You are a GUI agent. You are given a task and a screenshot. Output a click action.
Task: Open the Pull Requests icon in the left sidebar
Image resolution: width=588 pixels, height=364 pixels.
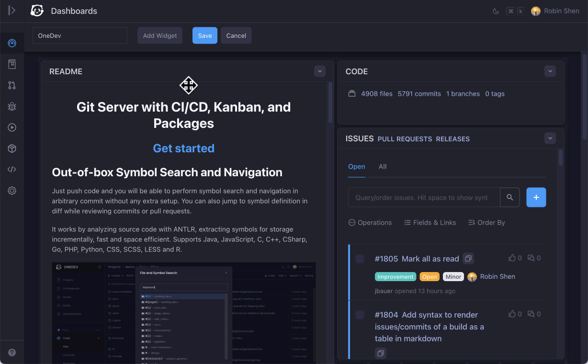pyautogui.click(x=12, y=85)
